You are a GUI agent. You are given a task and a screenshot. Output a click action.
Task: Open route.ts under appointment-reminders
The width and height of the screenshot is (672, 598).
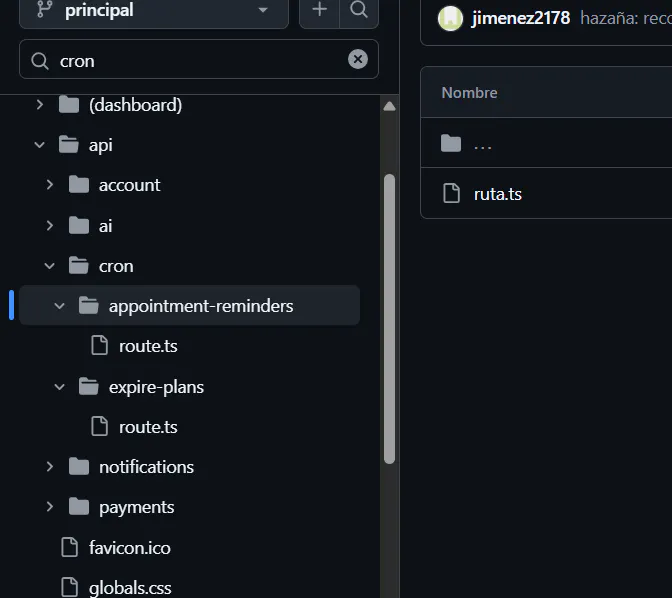point(148,346)
